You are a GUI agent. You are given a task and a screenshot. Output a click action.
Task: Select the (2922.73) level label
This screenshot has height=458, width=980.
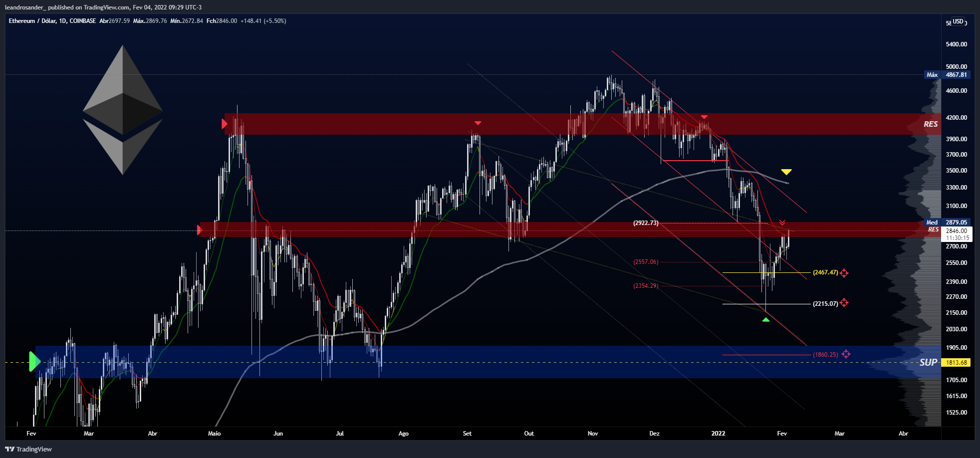click(x=646, y=223)
